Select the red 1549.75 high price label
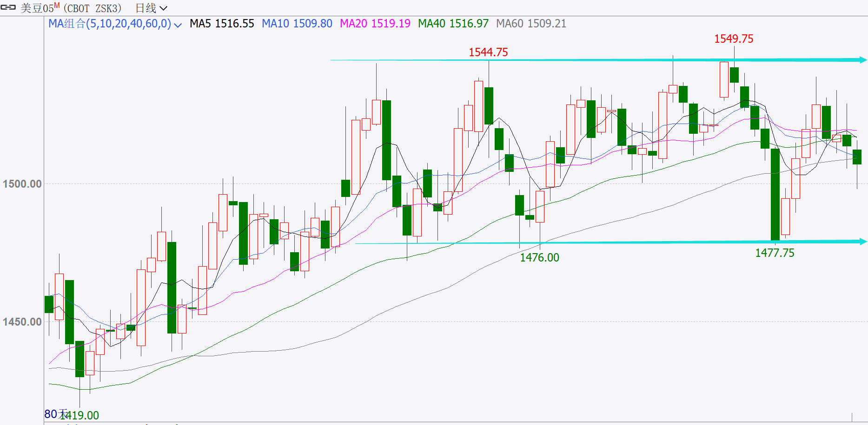The height and width of the screenshot is (425, 868). [734, 39]
